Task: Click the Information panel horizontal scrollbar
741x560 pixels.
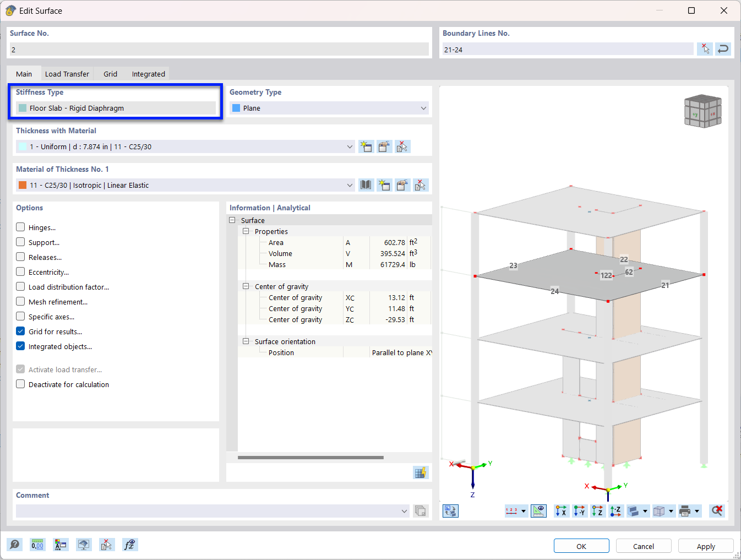Action: pos(310,458)
